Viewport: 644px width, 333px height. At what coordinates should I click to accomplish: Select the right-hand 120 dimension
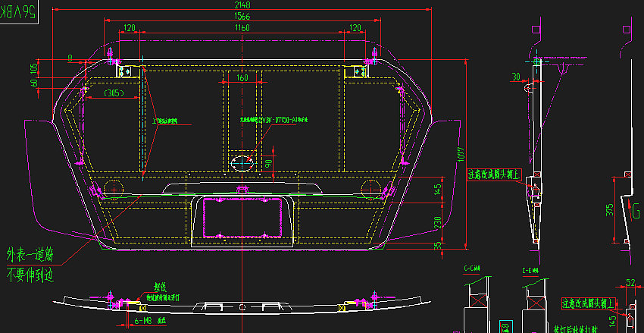[355, 28]
